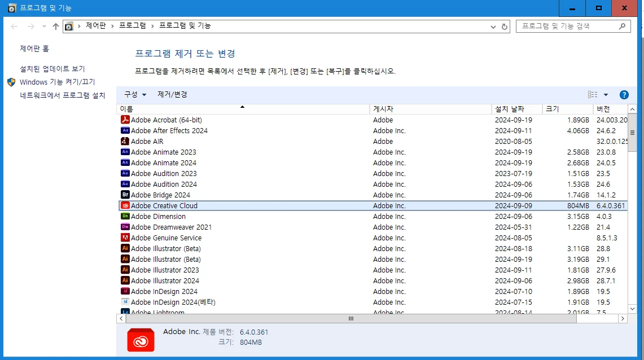The width and height of the screenshot is (644, 360).
Task: Click the Adobe AIR icon
Action: pyautogui.click(x=125, y=141)
